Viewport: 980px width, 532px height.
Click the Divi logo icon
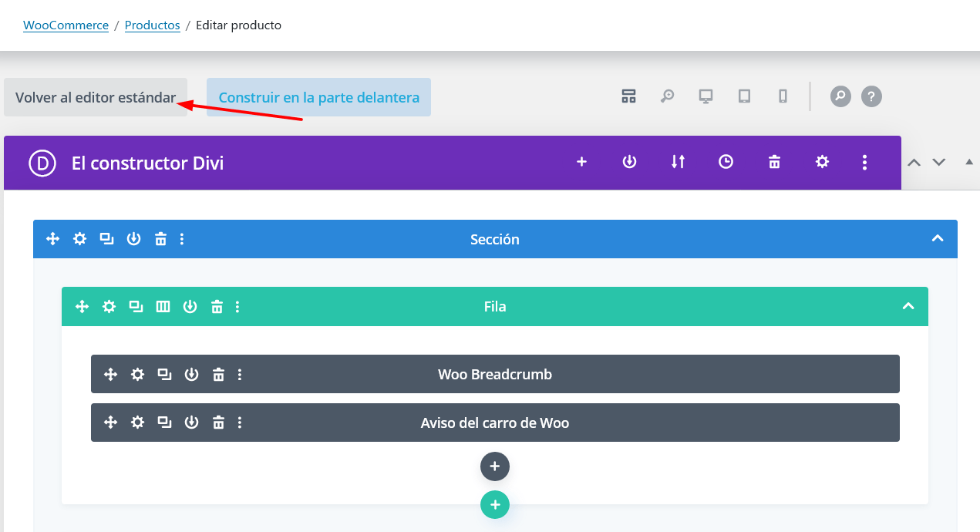(x=42, y=163)
